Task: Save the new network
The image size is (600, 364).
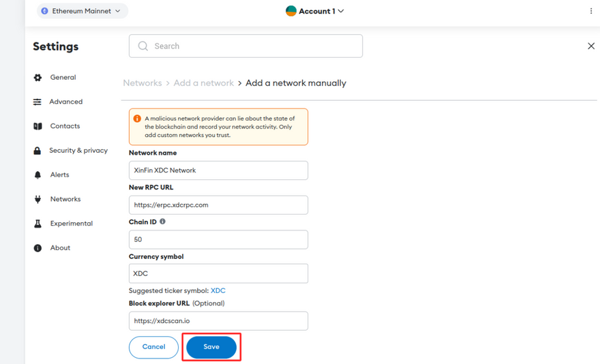Action: [211, 347]
